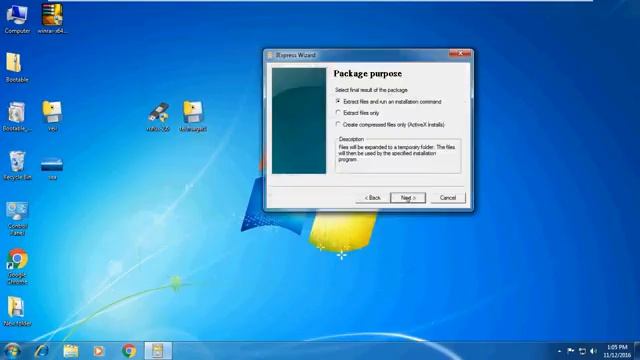Click the Show desktop strip on the taskbar
640x360 pixels.
tap(637, 351)
